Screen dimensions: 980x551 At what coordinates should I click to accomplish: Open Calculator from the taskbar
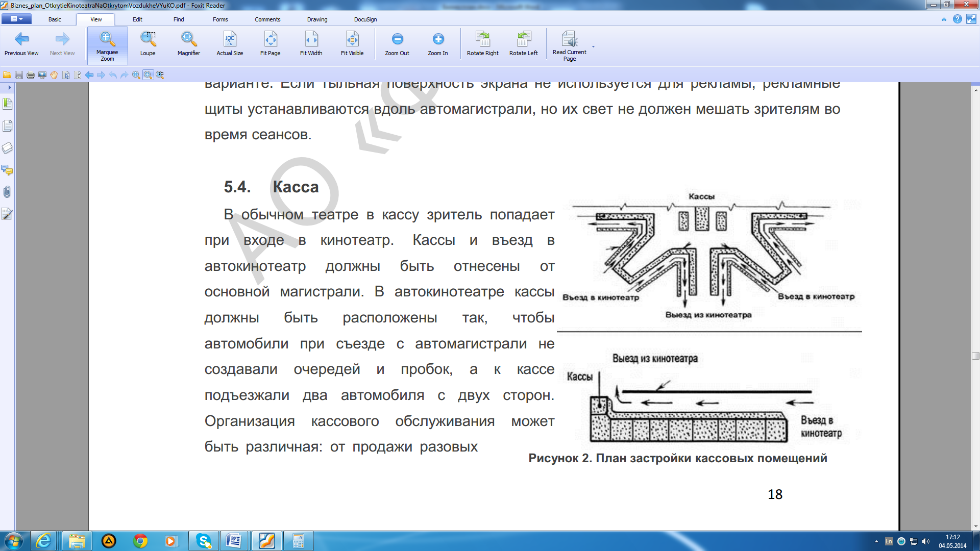click(x=299, y=541)
